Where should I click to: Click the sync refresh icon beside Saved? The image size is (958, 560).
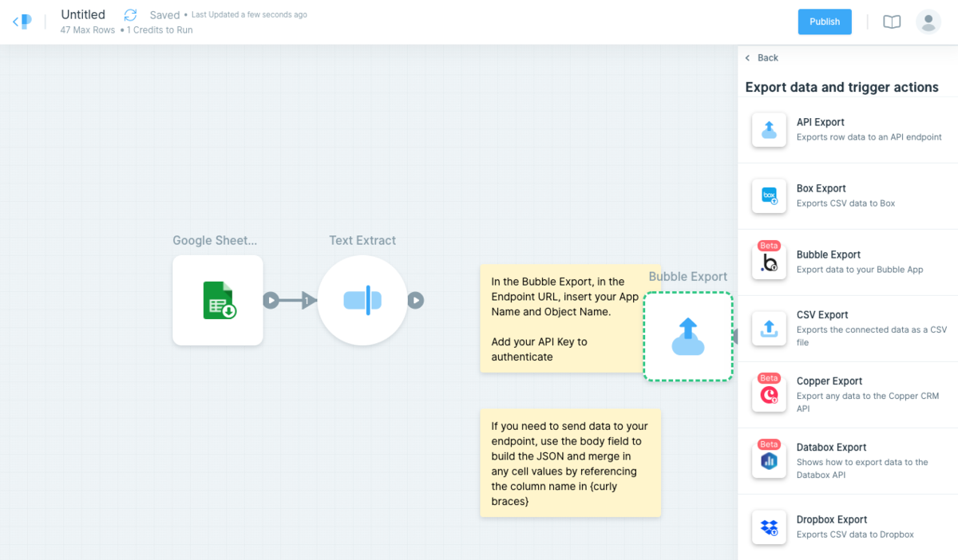[130, 14]
